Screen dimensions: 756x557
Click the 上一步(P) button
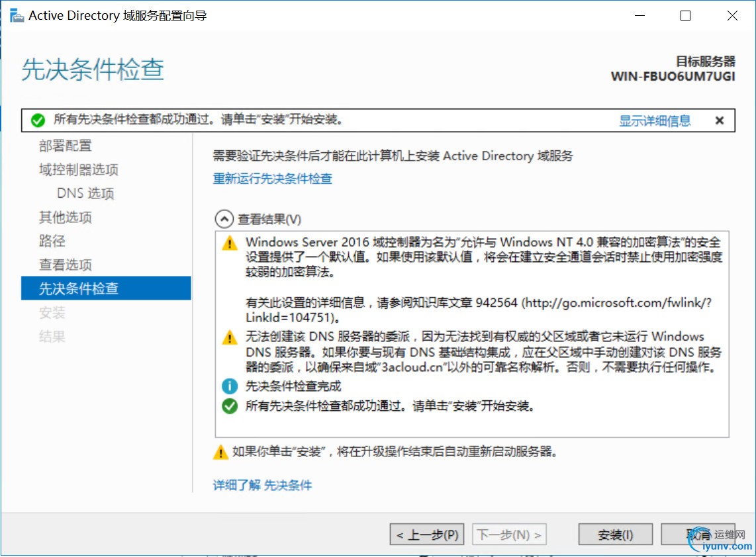tap(427, 535)
